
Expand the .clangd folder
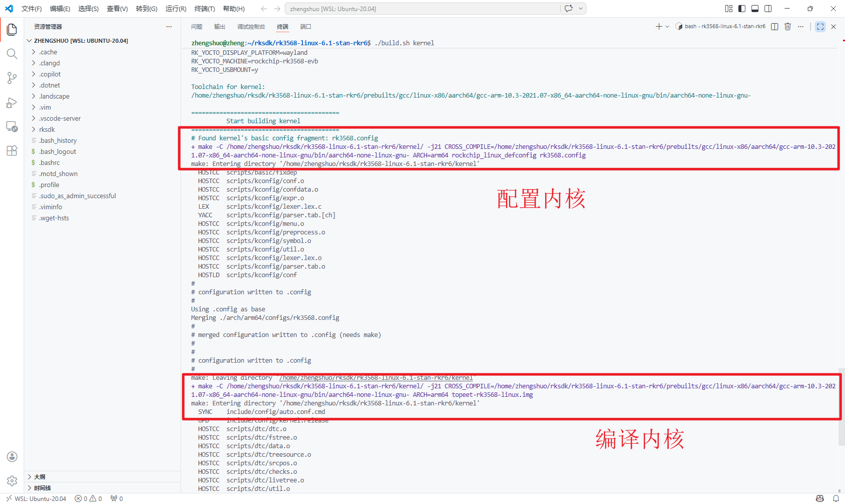pyautogui.click(x=103, y=63)
